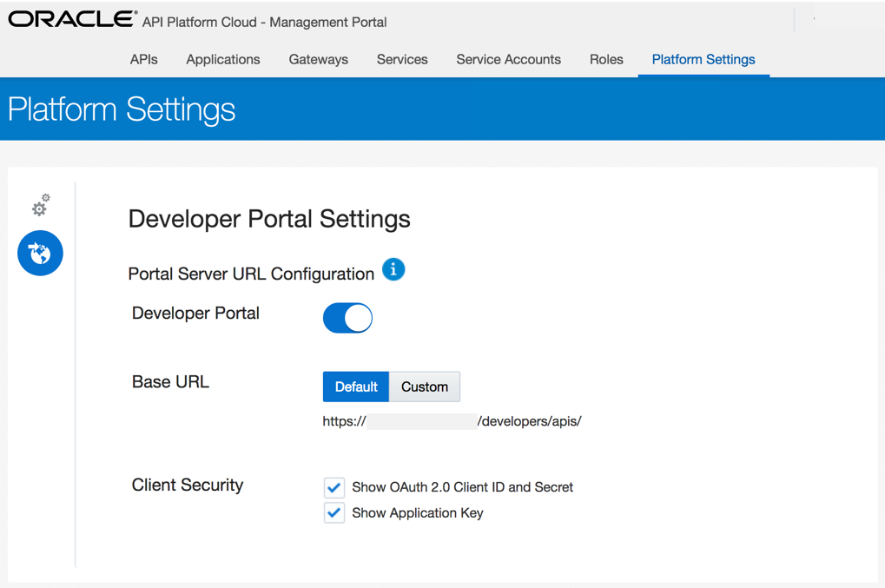
Task: Navigate to Service Accounts tab
Action: 509,59
